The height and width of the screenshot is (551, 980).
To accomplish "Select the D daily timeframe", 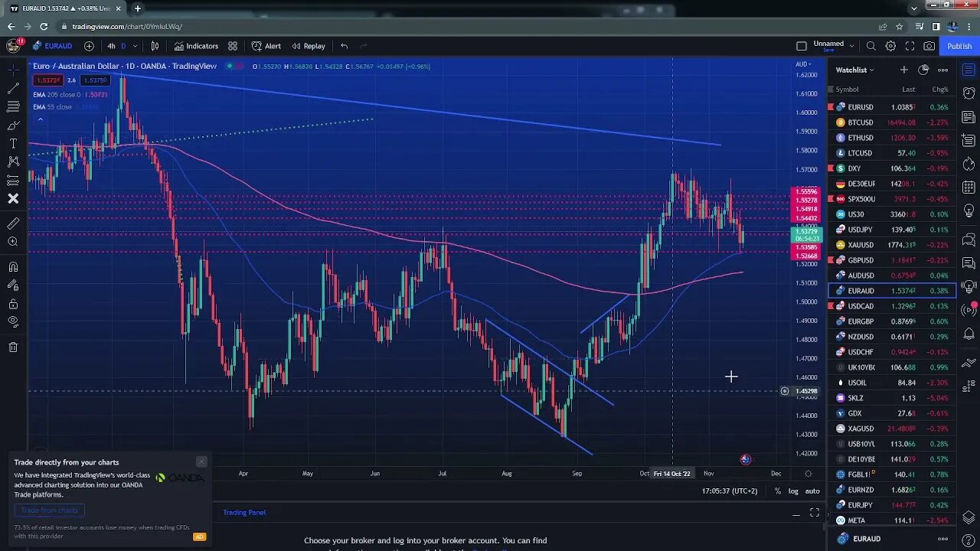I will coord(123,46).
